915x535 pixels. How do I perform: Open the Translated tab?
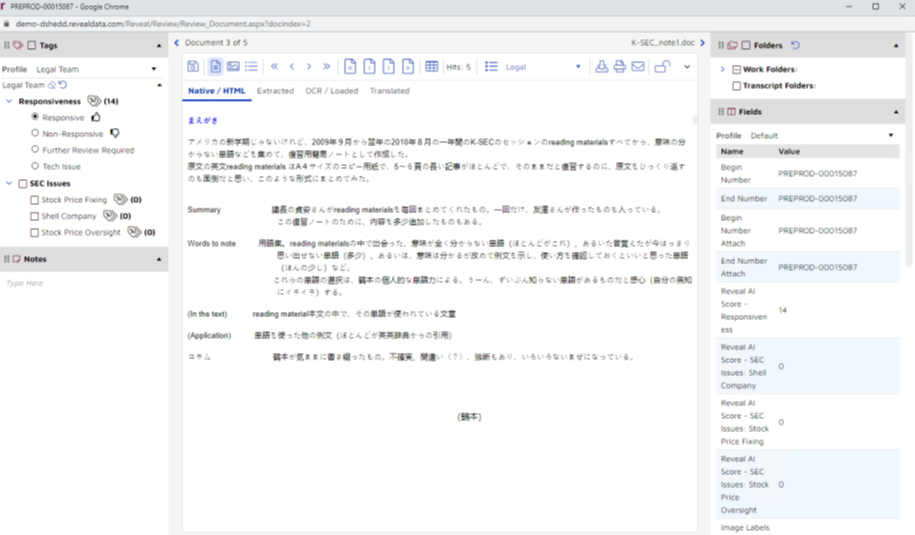pos(389,91)
